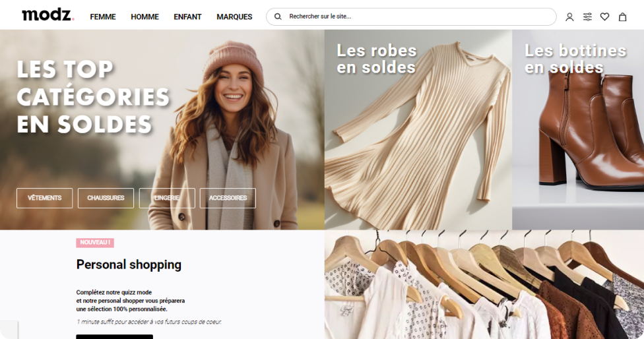Click the clothes rack hangers image

point(484,285)
